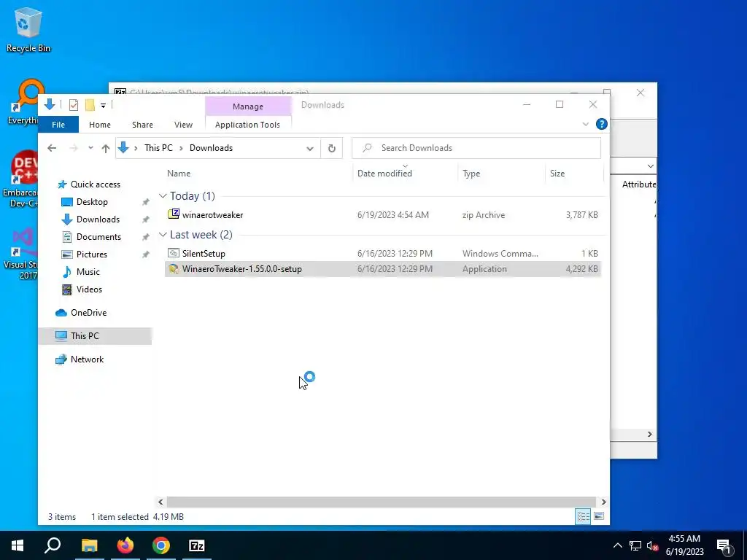The image size is (747, 560).
Task: Select the WinaeroTweaker-1.55.0.0-setup application
Action: pos(382,269)
